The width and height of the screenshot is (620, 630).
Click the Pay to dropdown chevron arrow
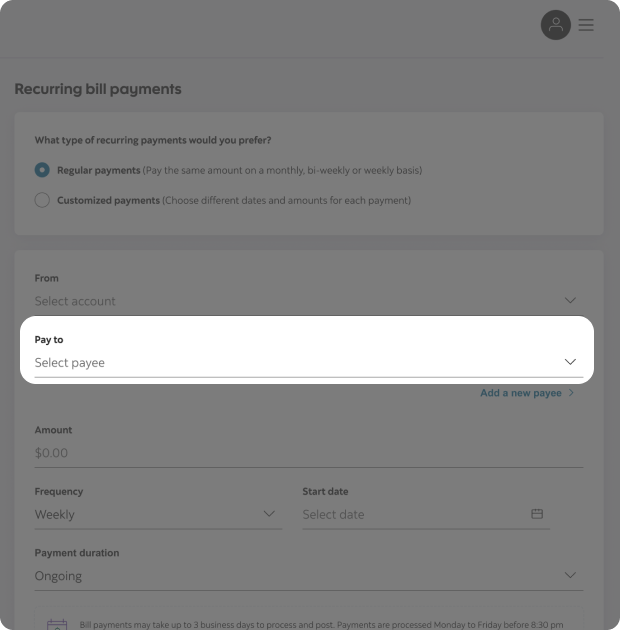[570, 362]
